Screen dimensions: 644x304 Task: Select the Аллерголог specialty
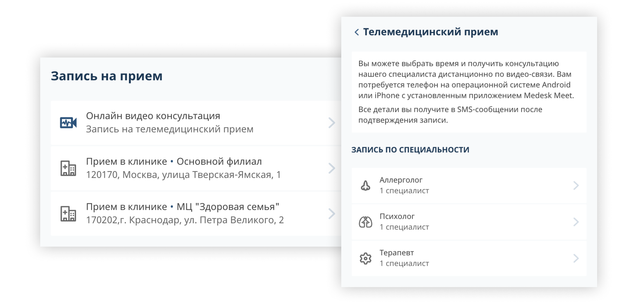tap(469, 185)
